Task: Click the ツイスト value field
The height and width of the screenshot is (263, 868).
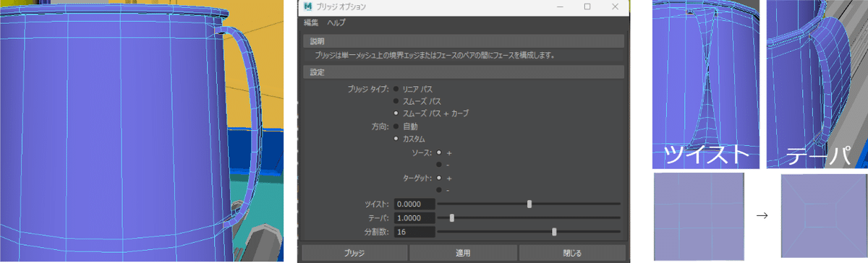Action: click(x=414, y=204)
